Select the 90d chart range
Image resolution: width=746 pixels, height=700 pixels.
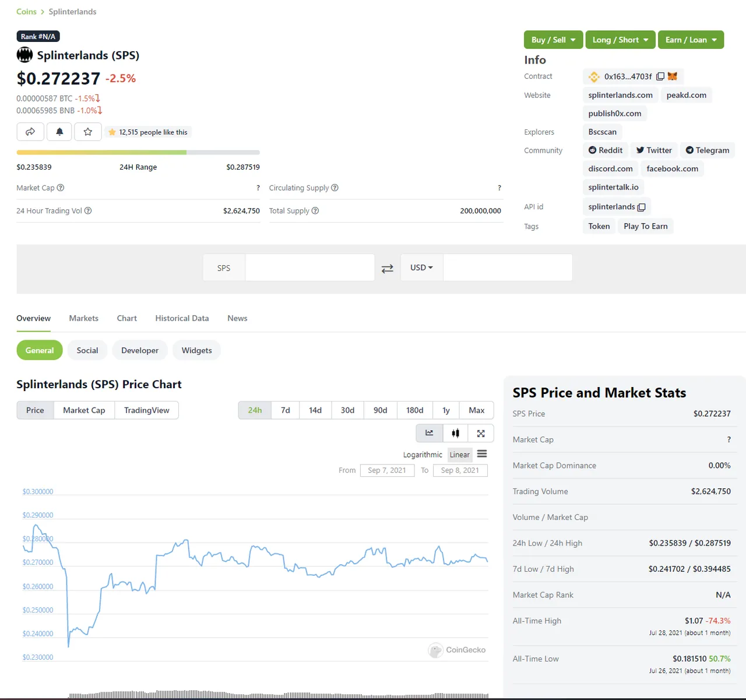point(381,410)
